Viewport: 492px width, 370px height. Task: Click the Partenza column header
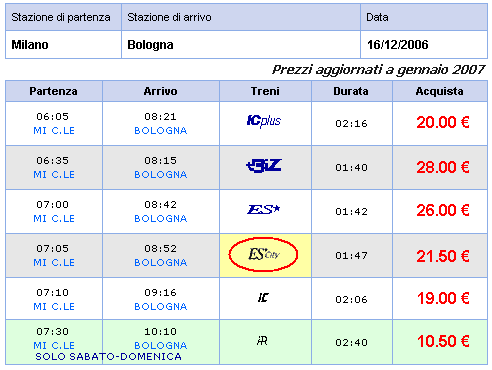[x=54, y=91]
